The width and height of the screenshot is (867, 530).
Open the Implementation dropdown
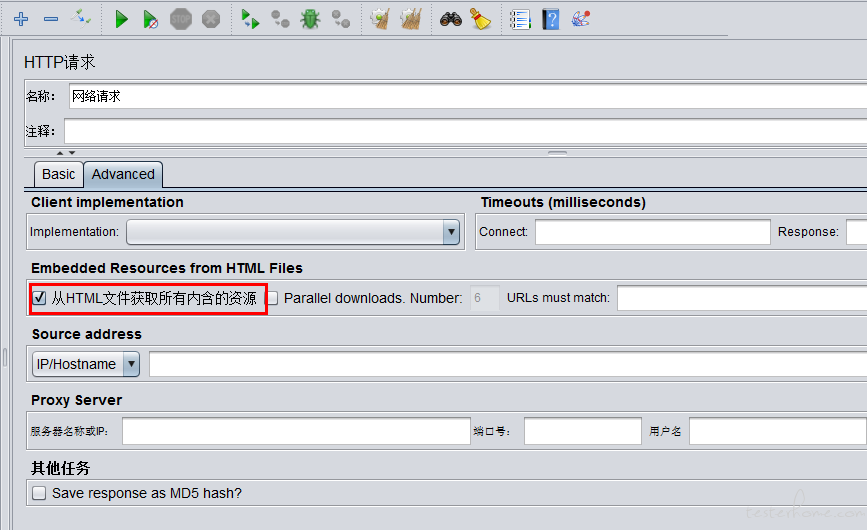(x=292, y=232)
